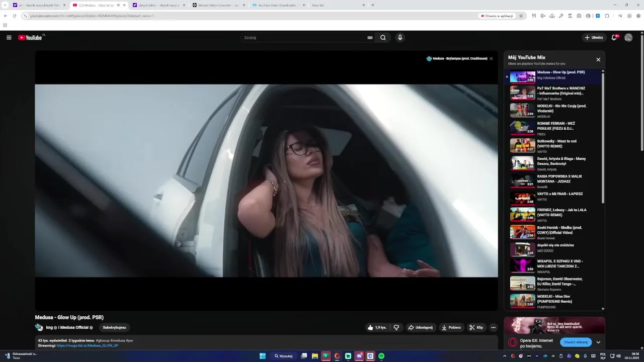Open browser extensions puzzle icon
Viewport: 644px width, 362px height.
(607, 16)
